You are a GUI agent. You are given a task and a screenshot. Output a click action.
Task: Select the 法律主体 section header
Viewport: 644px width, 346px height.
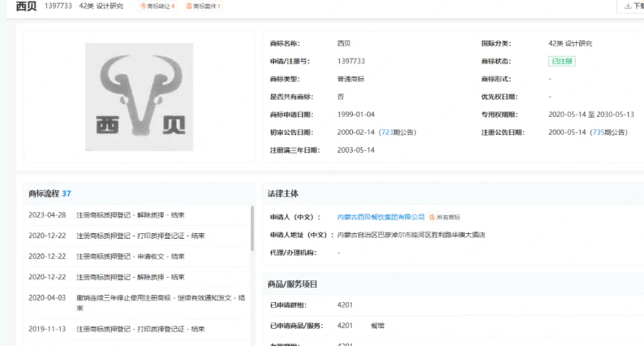click(x=283, y=194)
